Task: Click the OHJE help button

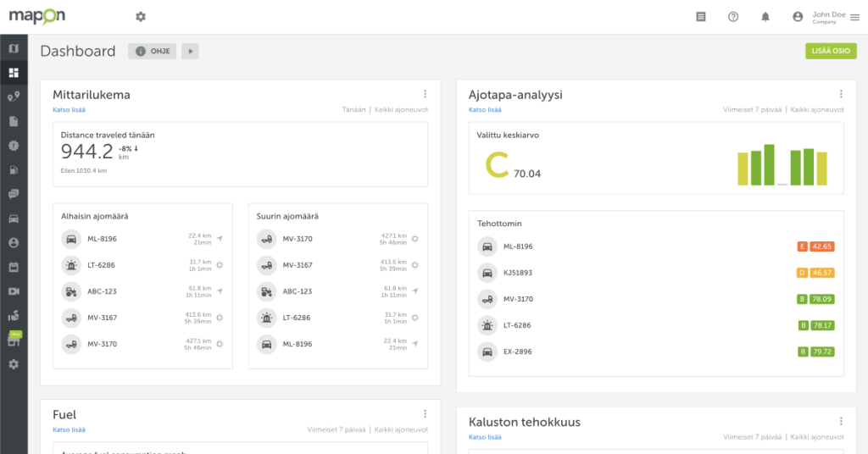Action: [153, 52]
